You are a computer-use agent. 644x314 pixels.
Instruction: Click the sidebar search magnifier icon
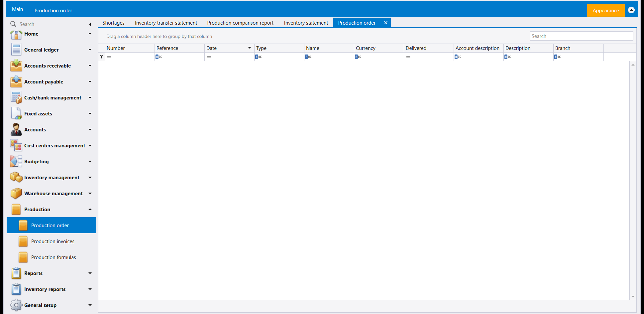(x=13, y=24)
